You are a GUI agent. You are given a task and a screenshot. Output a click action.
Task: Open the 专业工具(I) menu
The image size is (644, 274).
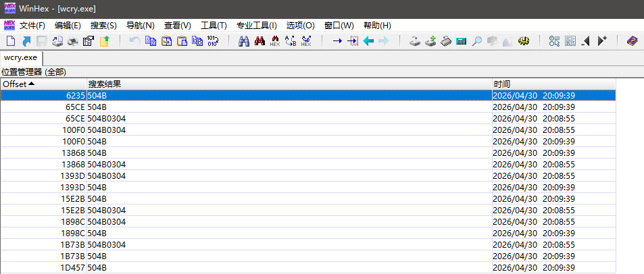pyautogui.click(x=257, y=26)
